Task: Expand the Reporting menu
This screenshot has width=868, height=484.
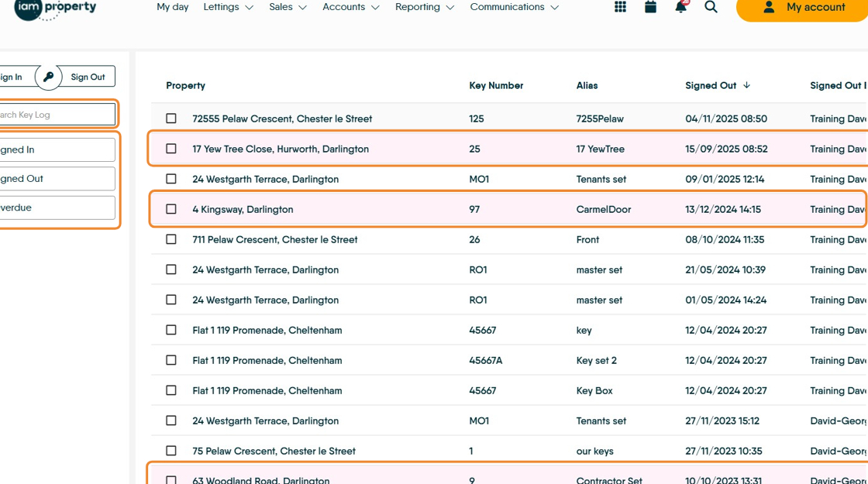Action: [425, 7]
